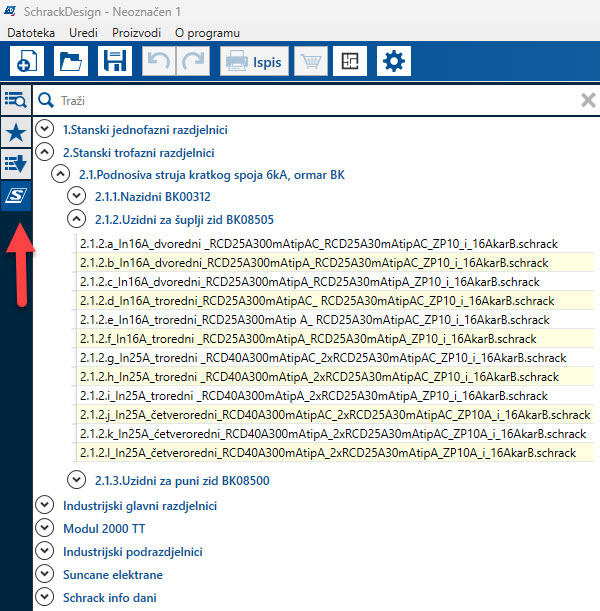Open the settings gear icon
Screen dimensions: 600x611
pos(395,62)
